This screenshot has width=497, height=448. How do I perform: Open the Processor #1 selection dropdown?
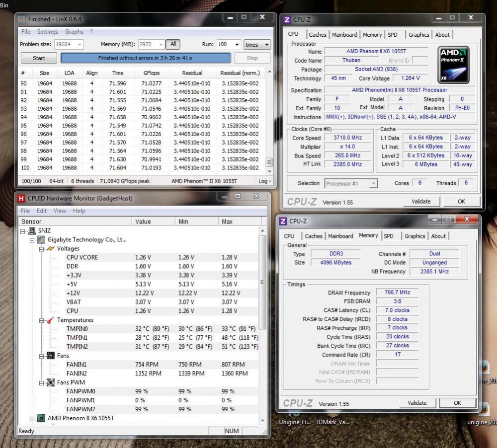pos(373,183)
